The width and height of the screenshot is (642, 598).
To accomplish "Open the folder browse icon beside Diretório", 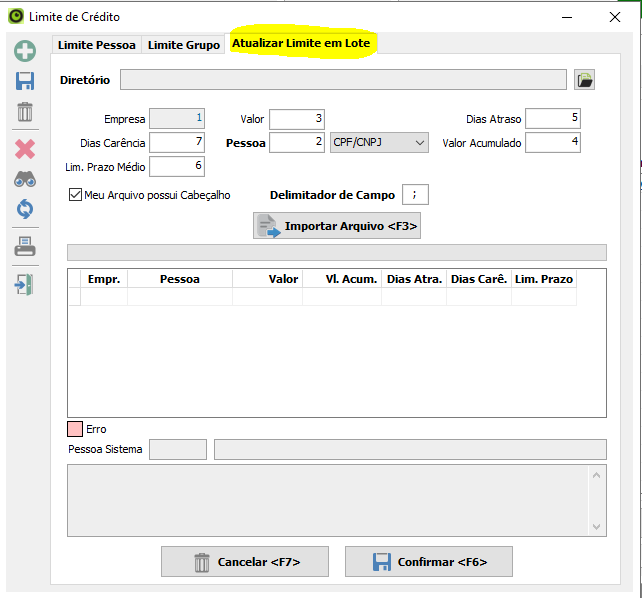I will tap(585, 80).
